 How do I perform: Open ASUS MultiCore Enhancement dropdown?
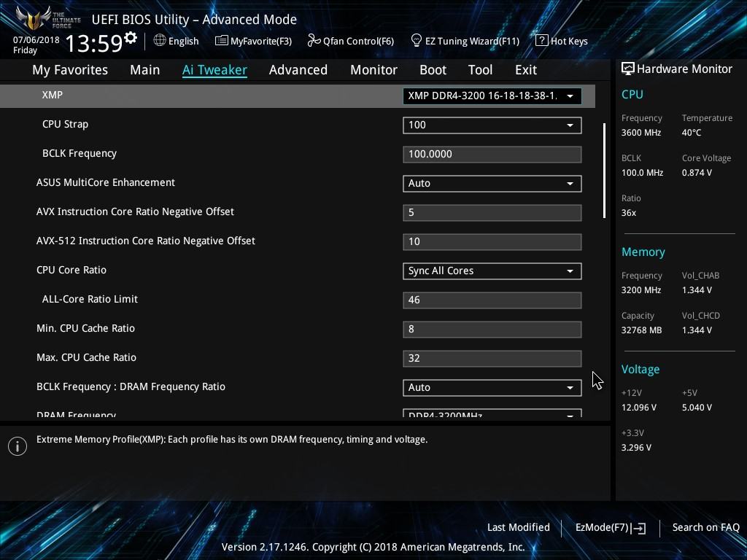click(492, 183)
